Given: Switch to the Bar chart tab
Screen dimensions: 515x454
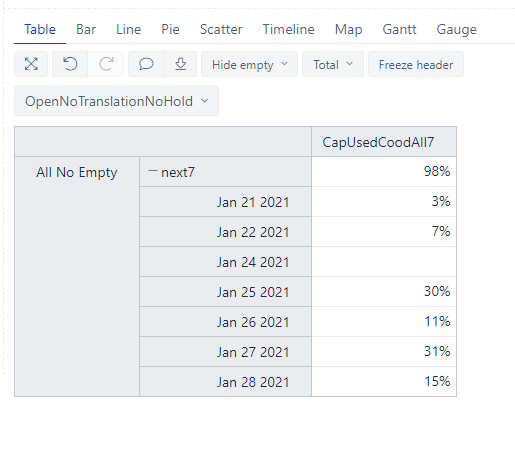Looking at the screenshot, I should click(x=86, y=29).
